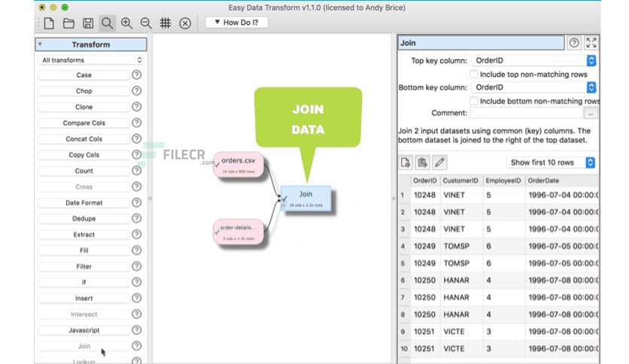Copy data with the clipboard icon
This screenshot has height=364, width=629.
click(x=422, y=162)
